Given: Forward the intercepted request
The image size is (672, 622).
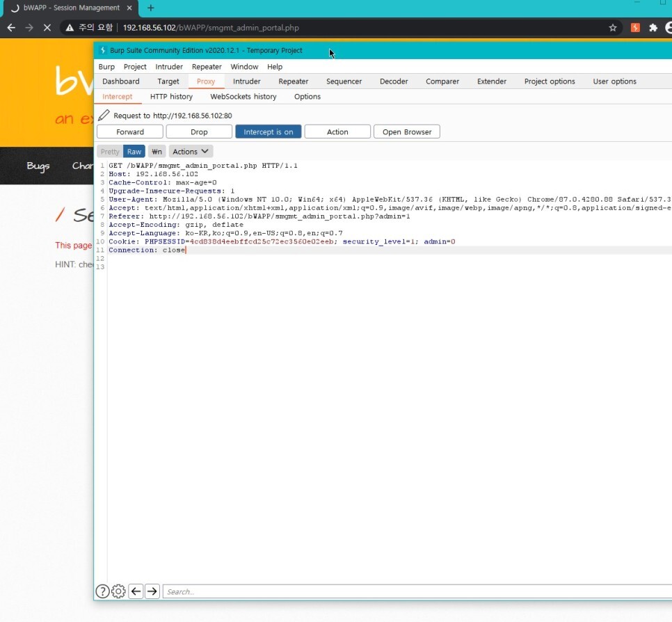Looking at the screenshot, I should (x=130, y=131).
